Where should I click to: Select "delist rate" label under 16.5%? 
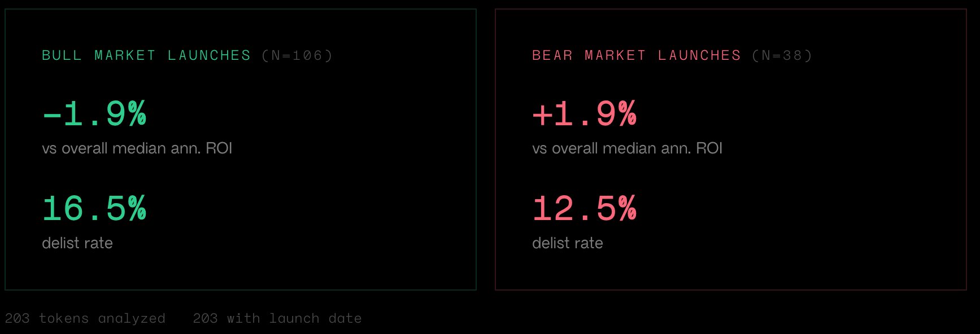coord(77,243)
